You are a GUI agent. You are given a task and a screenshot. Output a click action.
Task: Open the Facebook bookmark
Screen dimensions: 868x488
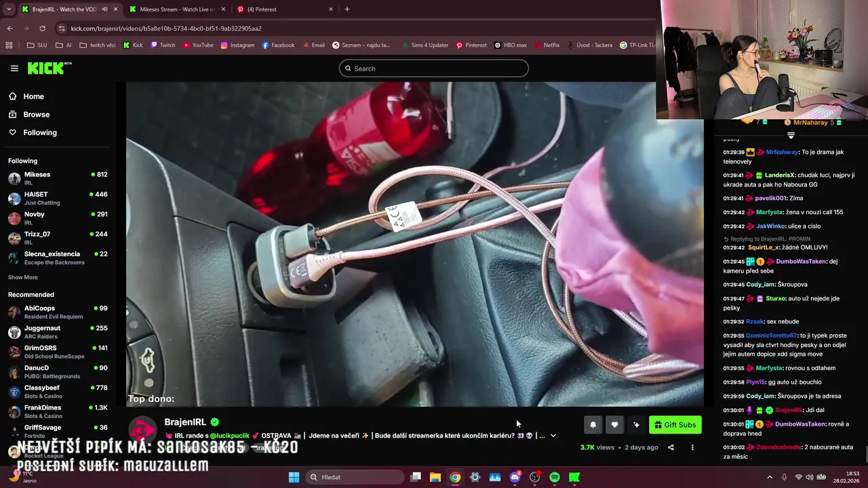tap(278, 45)
